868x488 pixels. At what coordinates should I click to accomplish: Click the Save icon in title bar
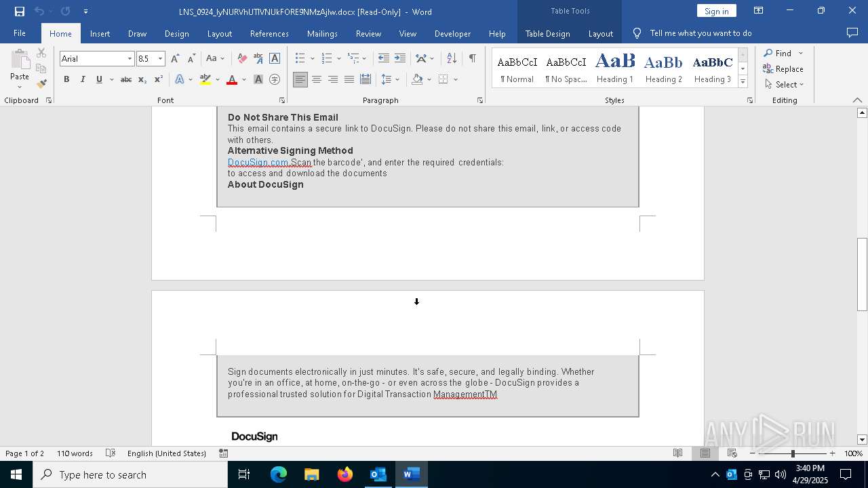coord(20,12)
